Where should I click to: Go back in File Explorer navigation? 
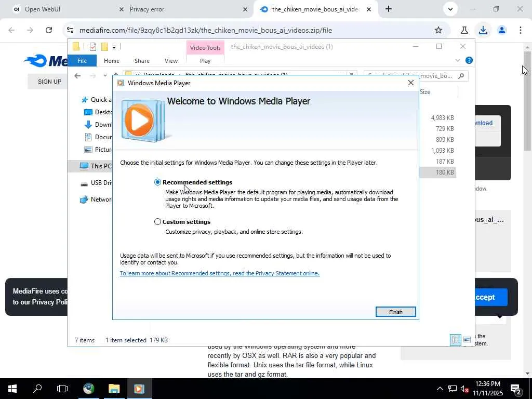(x=77, y=76)
